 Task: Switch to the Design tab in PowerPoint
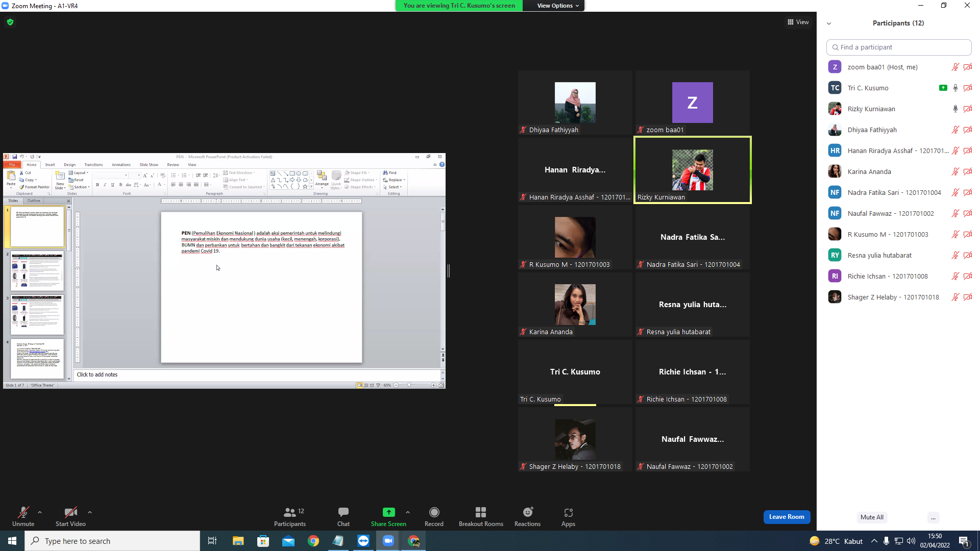pyautogui.click(x=70, y=165)
